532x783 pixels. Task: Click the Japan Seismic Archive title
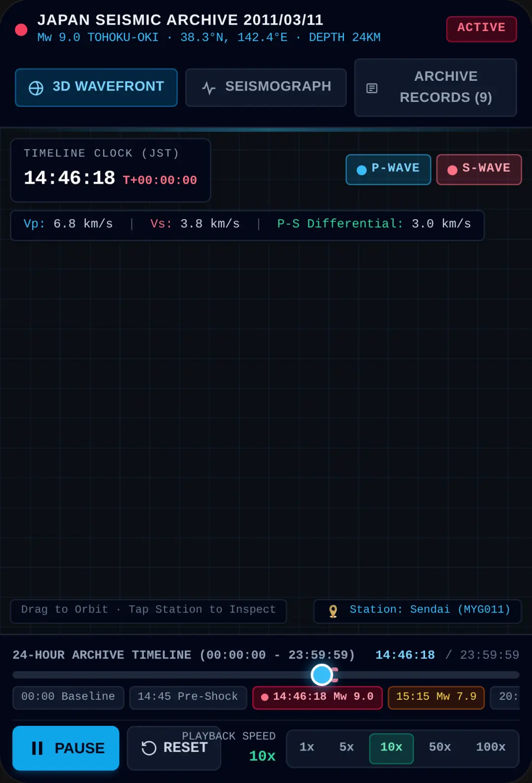click(180, 20)
